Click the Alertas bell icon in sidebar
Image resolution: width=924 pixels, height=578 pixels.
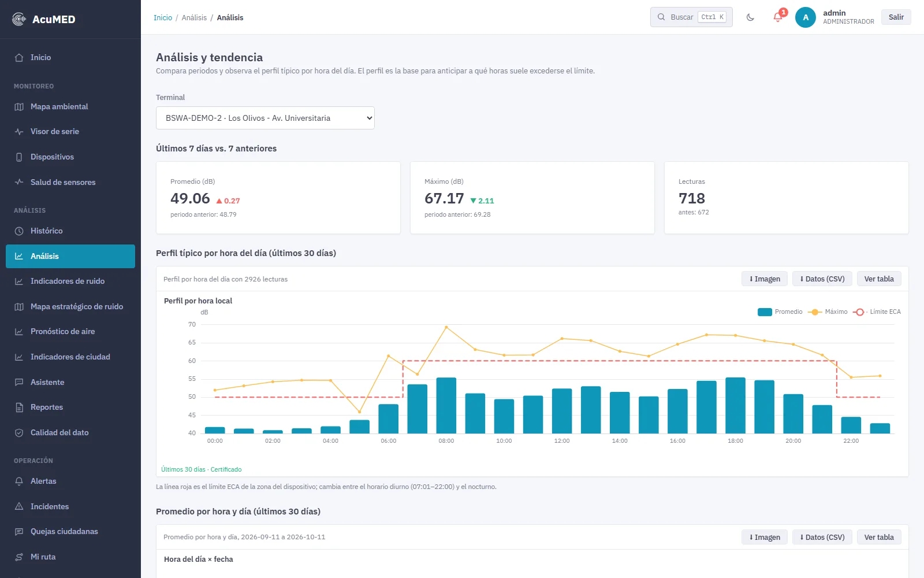(19, 481)
